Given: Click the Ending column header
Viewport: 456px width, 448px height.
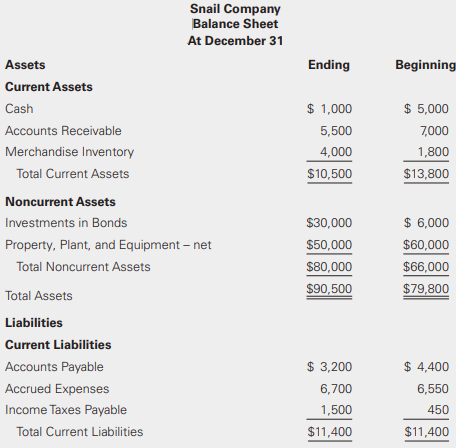Looking at the screenshot, I should point(329,65).
